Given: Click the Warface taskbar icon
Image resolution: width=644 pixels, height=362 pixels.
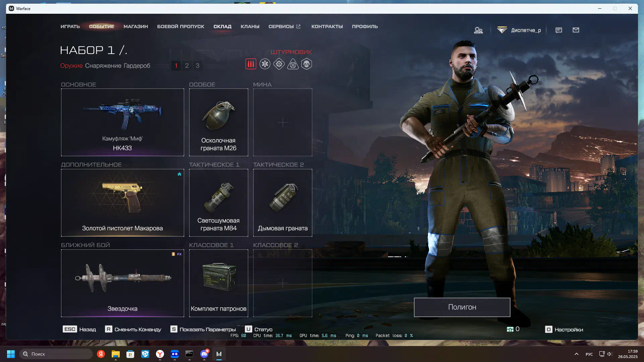Looking at the screenshot, I should coord(219,354).
